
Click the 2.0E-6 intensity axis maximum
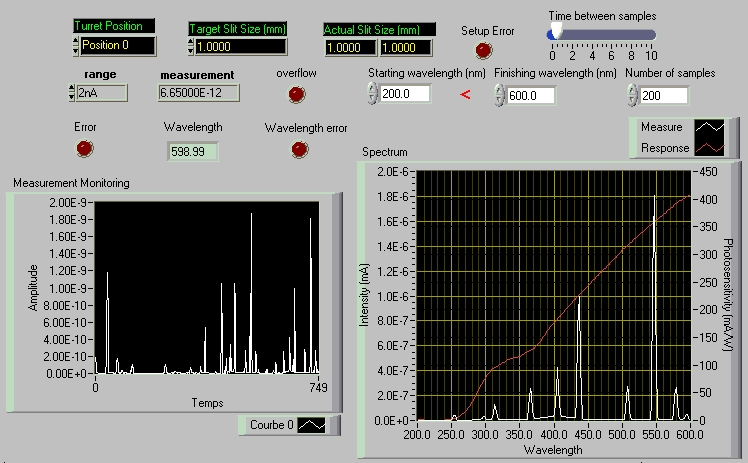click(x=393, y=172)
